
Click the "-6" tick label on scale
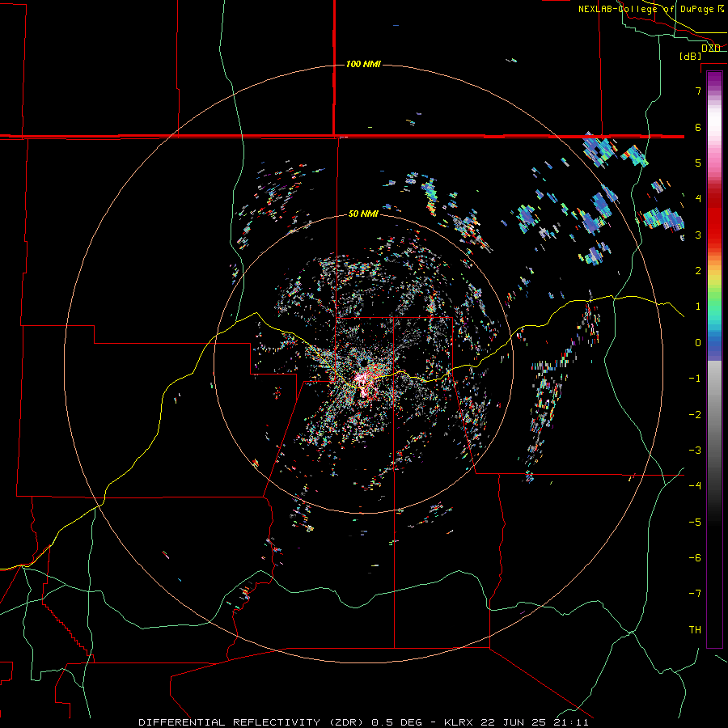(695, 558)
